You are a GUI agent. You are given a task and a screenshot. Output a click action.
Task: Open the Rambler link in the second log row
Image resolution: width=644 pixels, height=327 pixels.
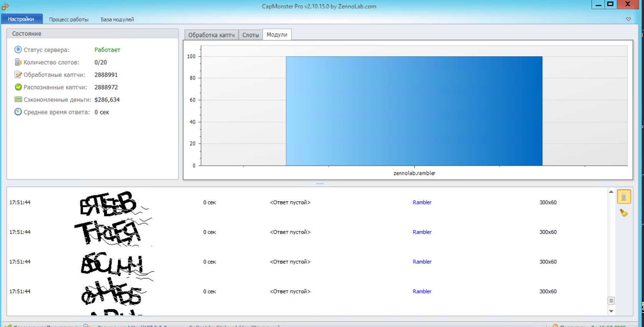(x=422, y=232)
